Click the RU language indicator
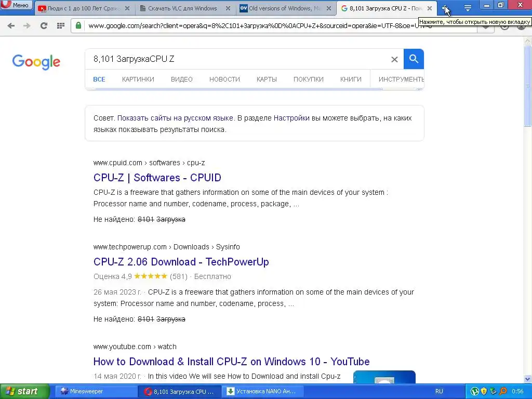532x399 pixels. [439, 391]
